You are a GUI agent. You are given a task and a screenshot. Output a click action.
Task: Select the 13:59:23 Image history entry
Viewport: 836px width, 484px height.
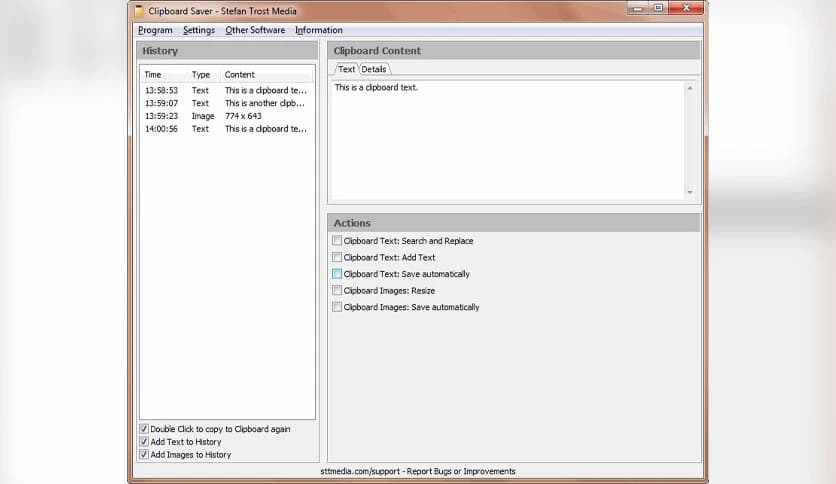click(227, 116)
